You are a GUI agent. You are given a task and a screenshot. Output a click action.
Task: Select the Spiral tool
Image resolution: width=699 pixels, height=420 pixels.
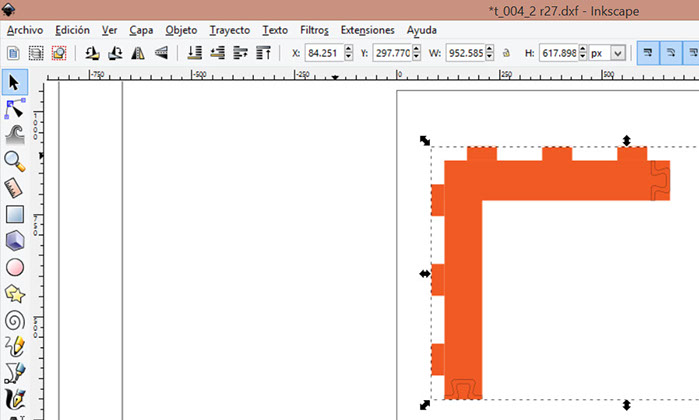pyautogui.click(x=15, y=321)
